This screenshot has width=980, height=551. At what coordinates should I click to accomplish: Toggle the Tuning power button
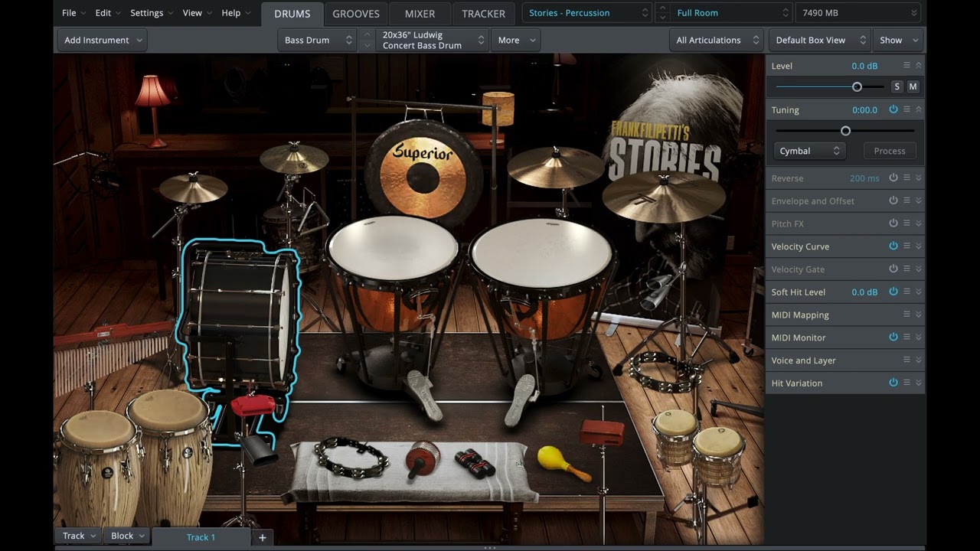tap(893, 109)
